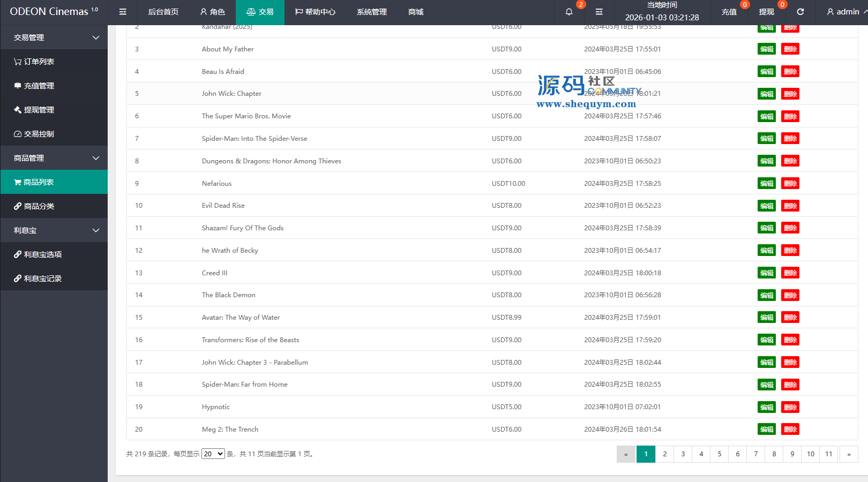Open the order list with cart icon
Image resolution: width=868 pixels, height=482 pixels.
[x=34, y=62]
